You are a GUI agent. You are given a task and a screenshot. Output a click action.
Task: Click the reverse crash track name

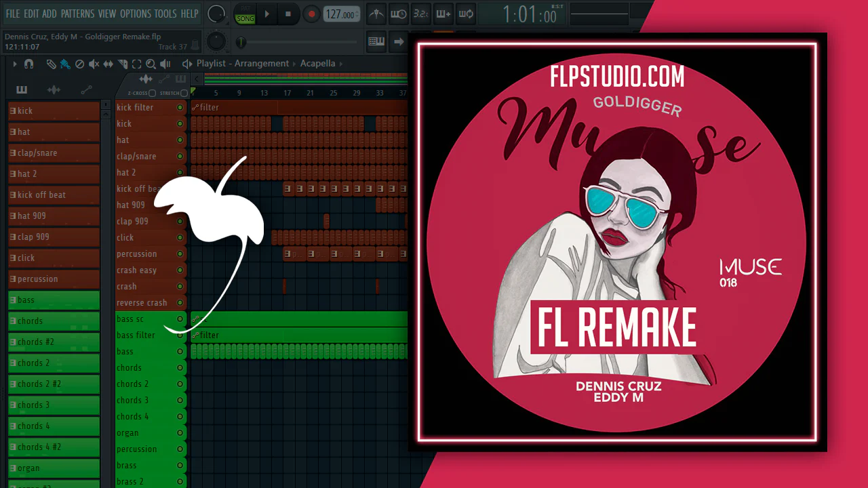(142, 302)
